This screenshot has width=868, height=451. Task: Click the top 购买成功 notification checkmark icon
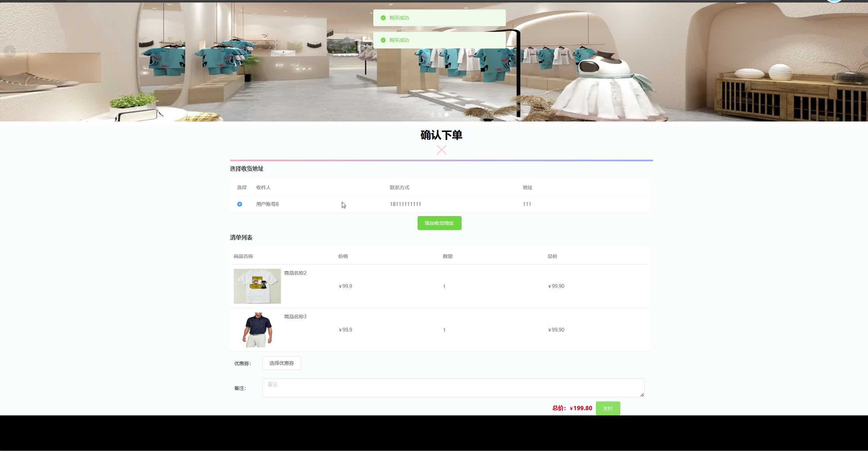coord(383,18)
